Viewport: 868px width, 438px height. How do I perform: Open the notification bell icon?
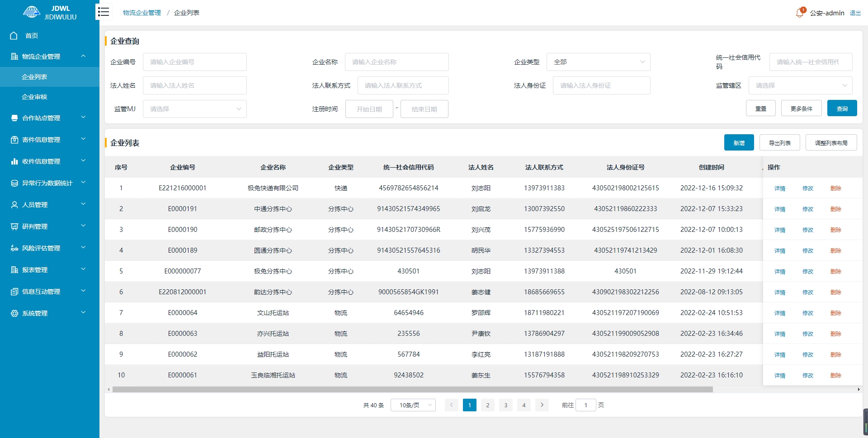[799, 13]
